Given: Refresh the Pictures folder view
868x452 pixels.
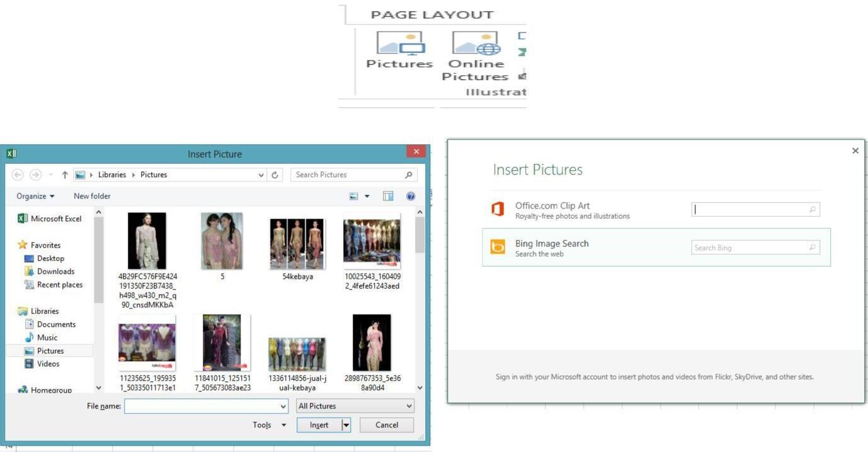Looking at the screenshot, I should 275,175.
